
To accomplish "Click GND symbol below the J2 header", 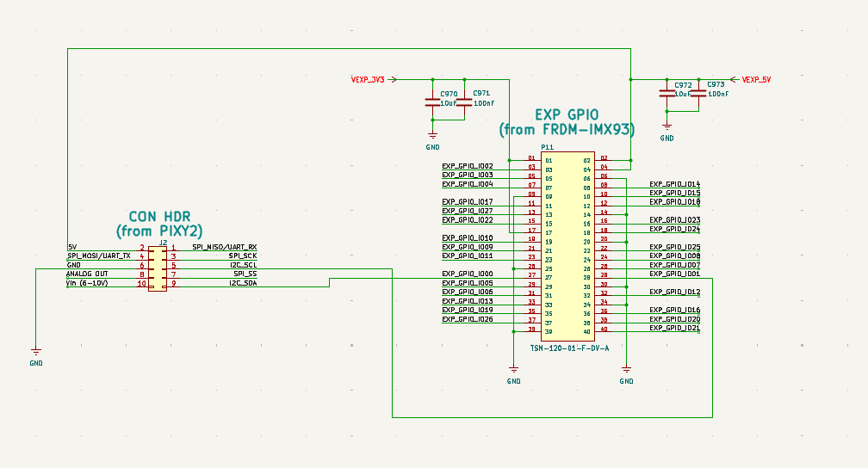I will (x=35, y=353).
